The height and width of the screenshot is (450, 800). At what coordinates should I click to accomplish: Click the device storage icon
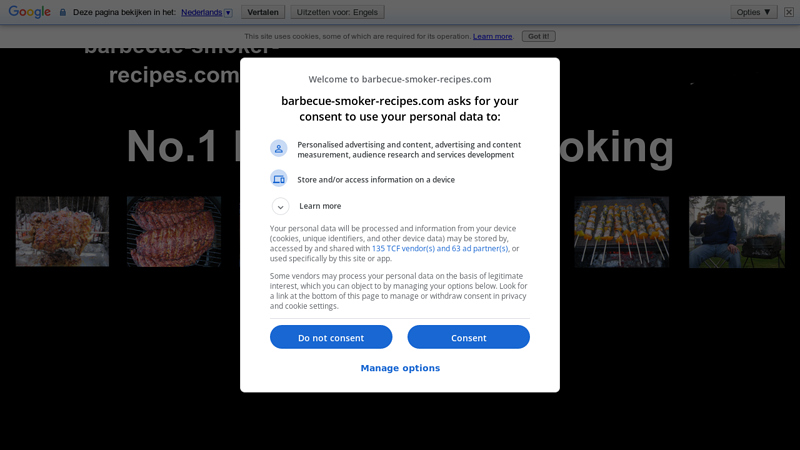[x=279, y=179]
